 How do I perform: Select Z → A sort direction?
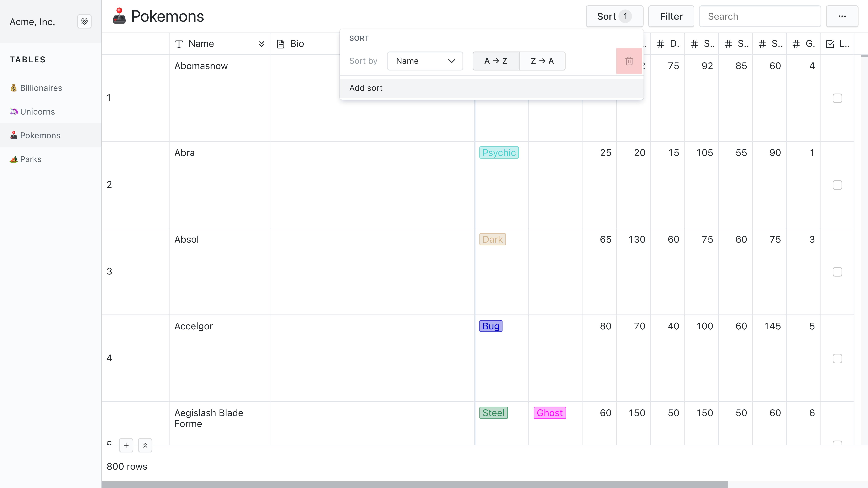tap(542, 61)
